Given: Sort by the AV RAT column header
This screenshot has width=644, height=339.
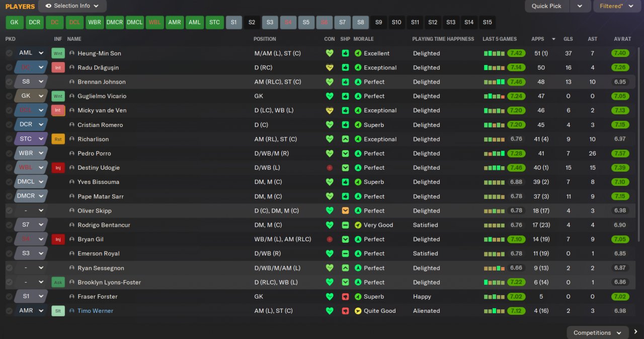Looking at the screenshot, I should [622, 39].
